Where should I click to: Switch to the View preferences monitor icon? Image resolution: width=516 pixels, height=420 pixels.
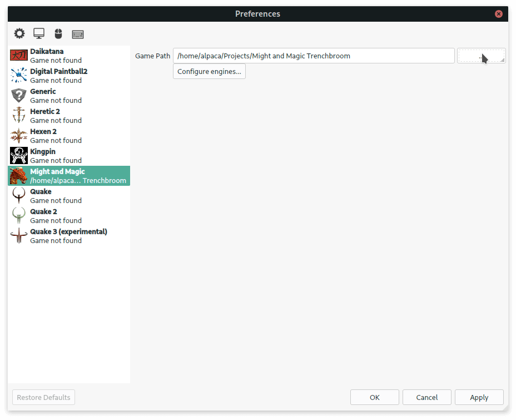[x=39, y=34]
